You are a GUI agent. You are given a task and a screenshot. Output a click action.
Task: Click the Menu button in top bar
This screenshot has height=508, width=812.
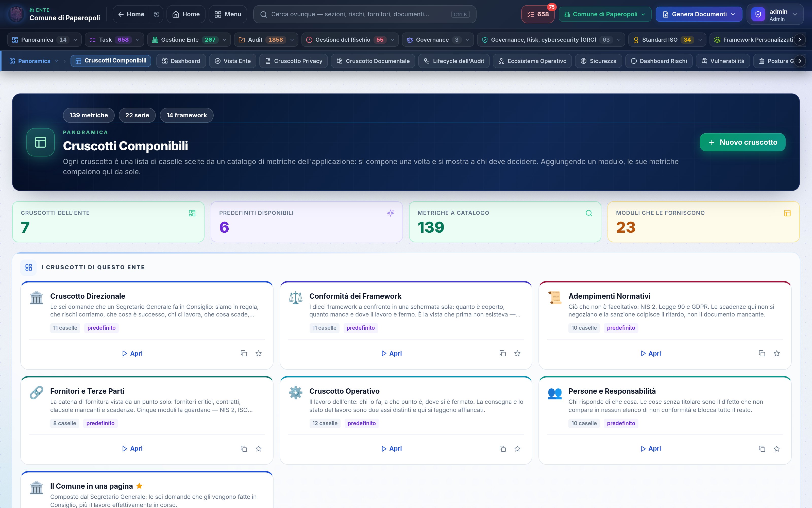tap(228, 14)
